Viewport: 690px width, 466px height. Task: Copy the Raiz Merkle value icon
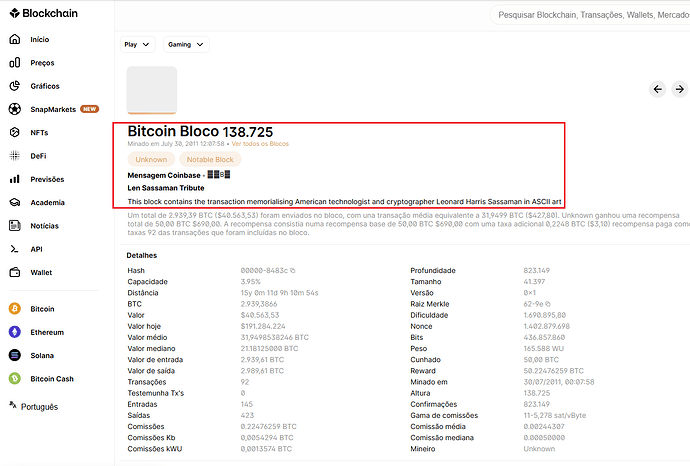(x=548, y=304)
